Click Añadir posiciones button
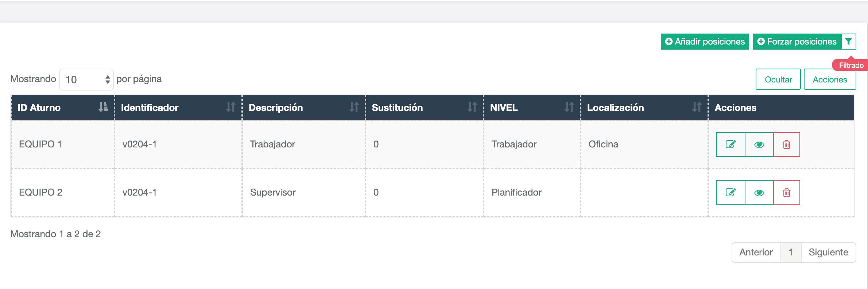868x289 pixels. click(705, 42)
